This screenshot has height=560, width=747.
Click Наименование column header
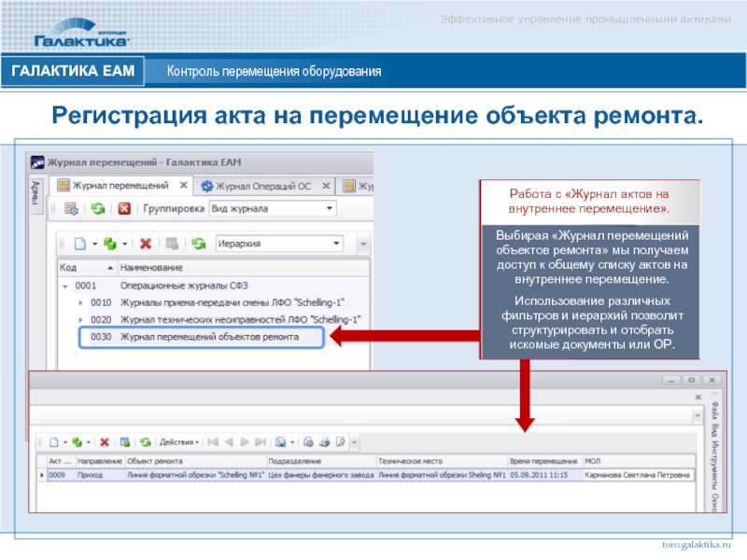click(x=244, y=268)
